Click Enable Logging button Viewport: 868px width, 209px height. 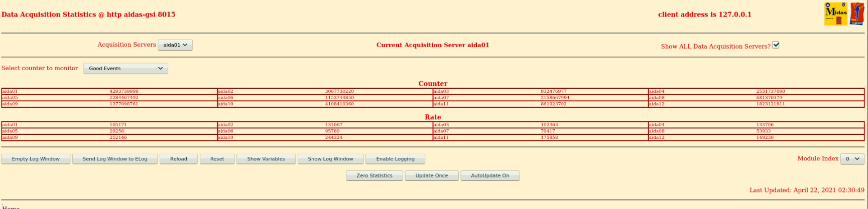[395, 159]
